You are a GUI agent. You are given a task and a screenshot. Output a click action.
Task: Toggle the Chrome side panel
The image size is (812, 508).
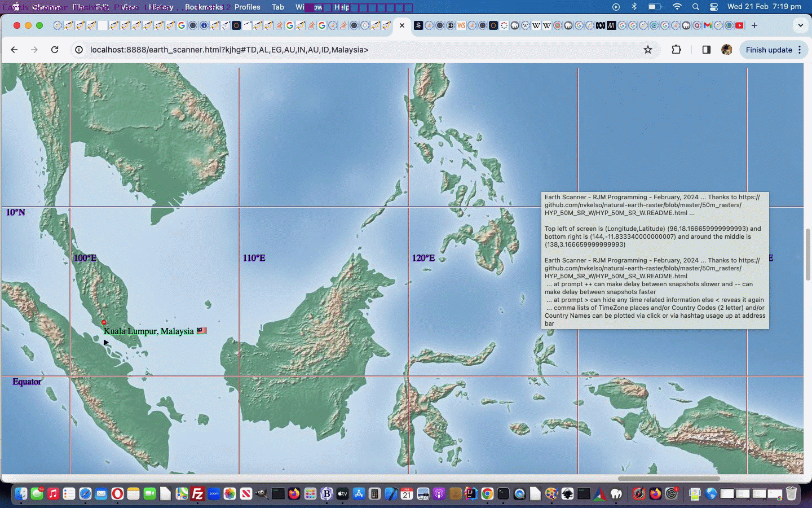click(x=706, y=50)
